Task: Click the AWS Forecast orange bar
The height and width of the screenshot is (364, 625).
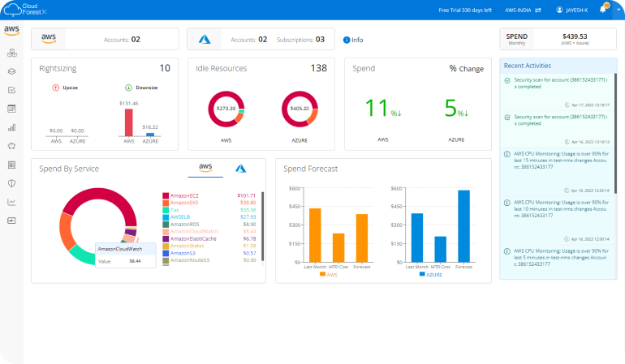Action: (x=362, y=238)
